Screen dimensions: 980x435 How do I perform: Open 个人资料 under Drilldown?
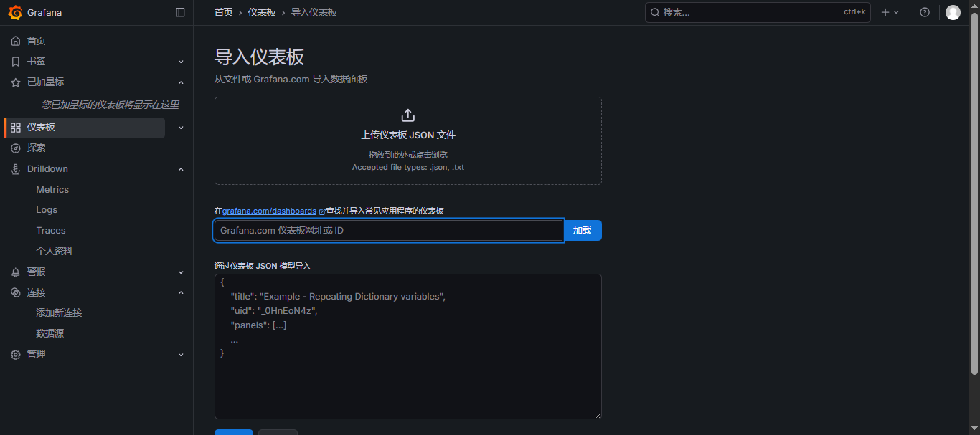(x=55, y=252)
